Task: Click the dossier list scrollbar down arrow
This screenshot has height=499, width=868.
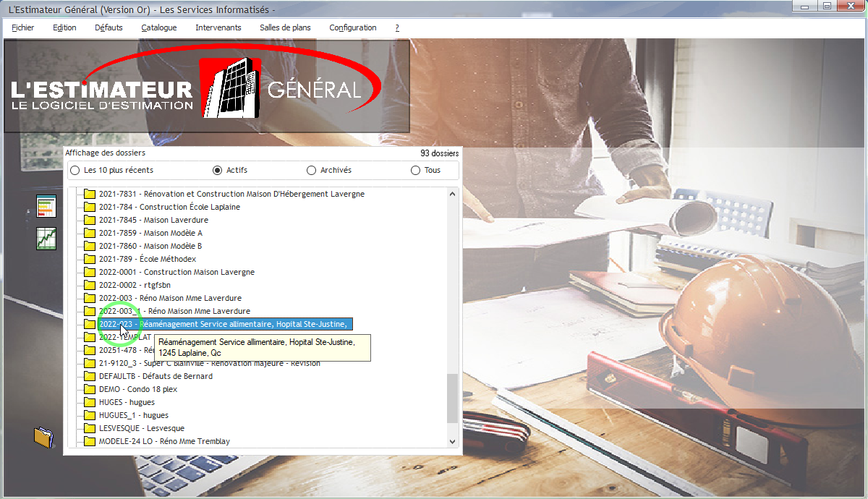Action: pos(453,441)
